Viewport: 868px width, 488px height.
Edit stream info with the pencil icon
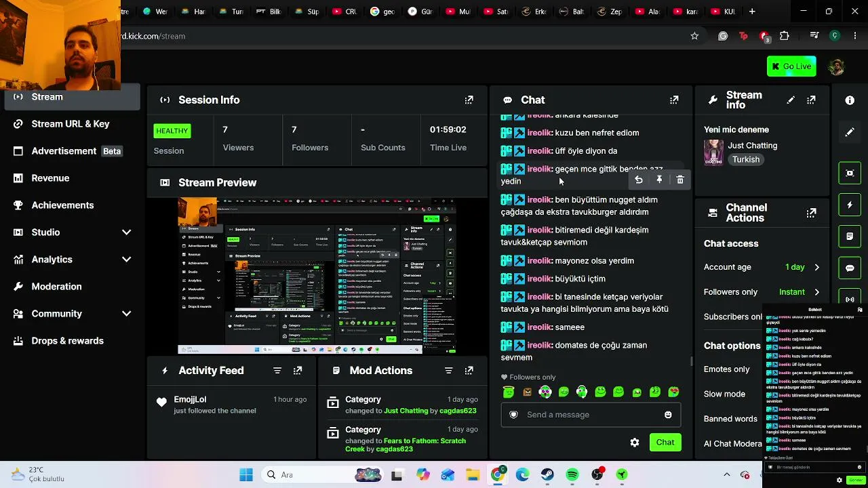click(x=791, y=100)
